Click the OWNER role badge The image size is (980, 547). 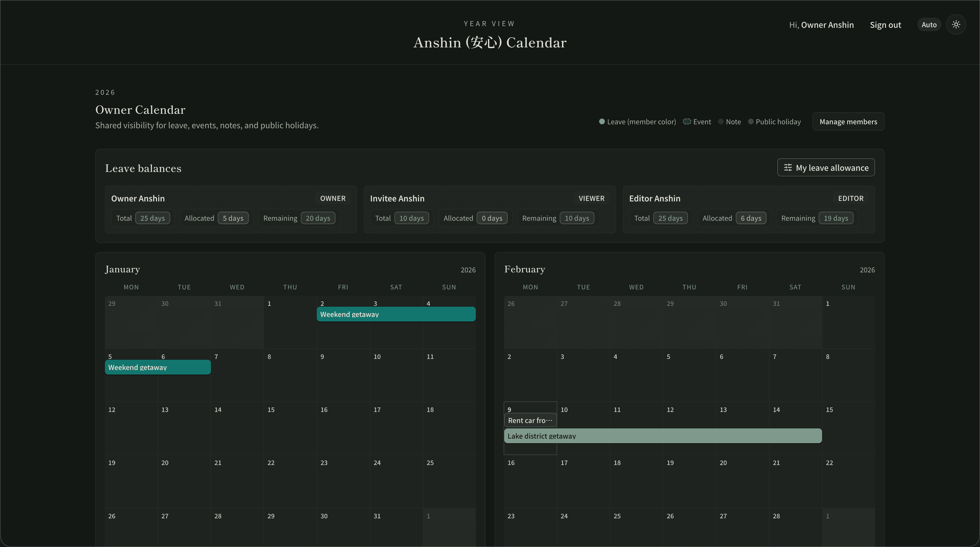(333, 198)
